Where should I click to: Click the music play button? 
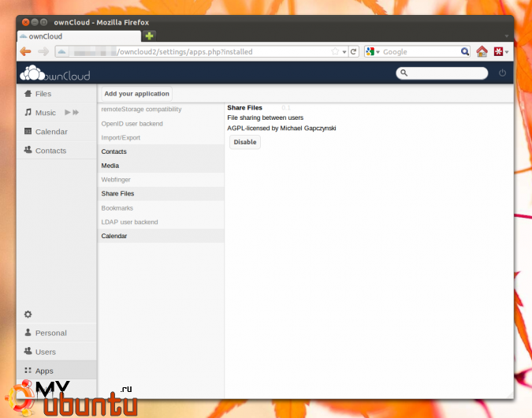(x=68, y=112)
